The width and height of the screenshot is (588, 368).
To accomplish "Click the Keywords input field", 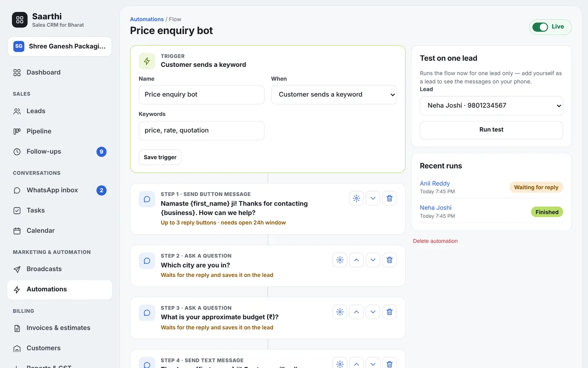I will pos(202,131).
